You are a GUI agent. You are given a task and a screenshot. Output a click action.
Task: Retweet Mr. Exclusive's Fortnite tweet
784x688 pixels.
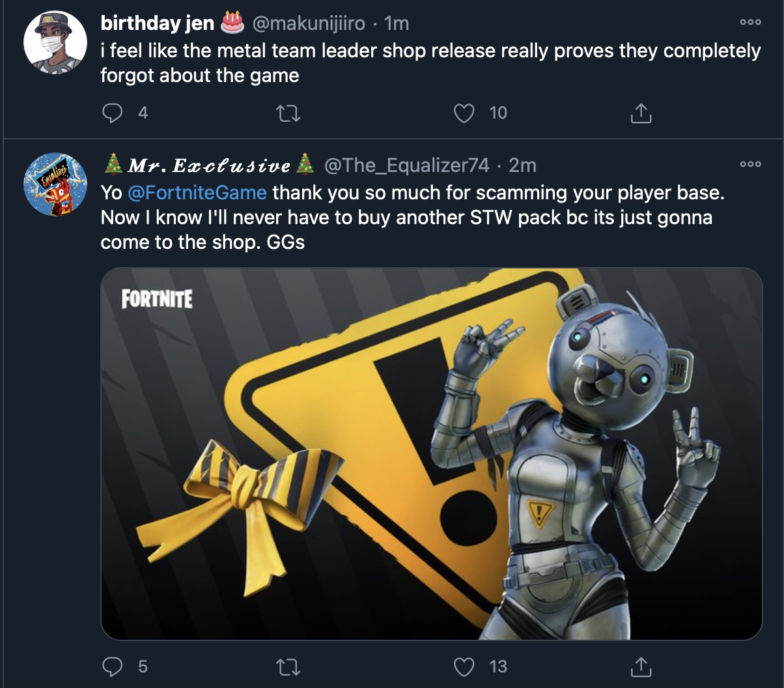287,666
